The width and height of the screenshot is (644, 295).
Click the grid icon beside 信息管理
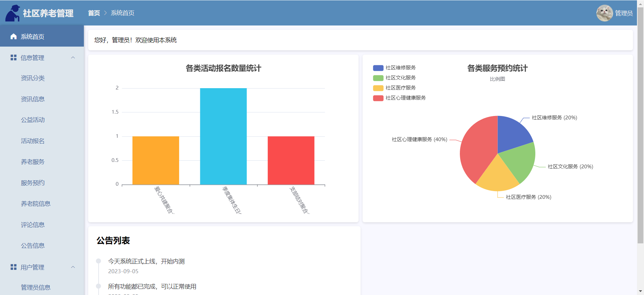point(13,58)
